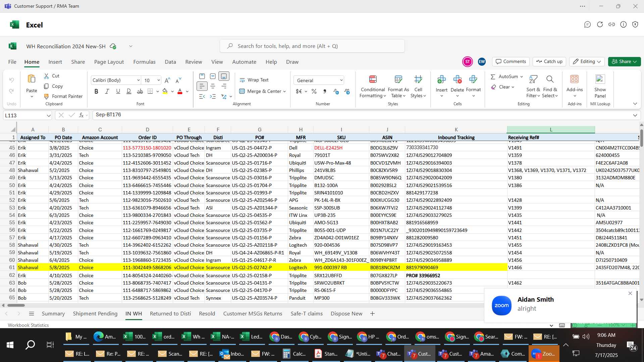
Task: Click Decrease Decimal icon
Action: tap(347, 91)
